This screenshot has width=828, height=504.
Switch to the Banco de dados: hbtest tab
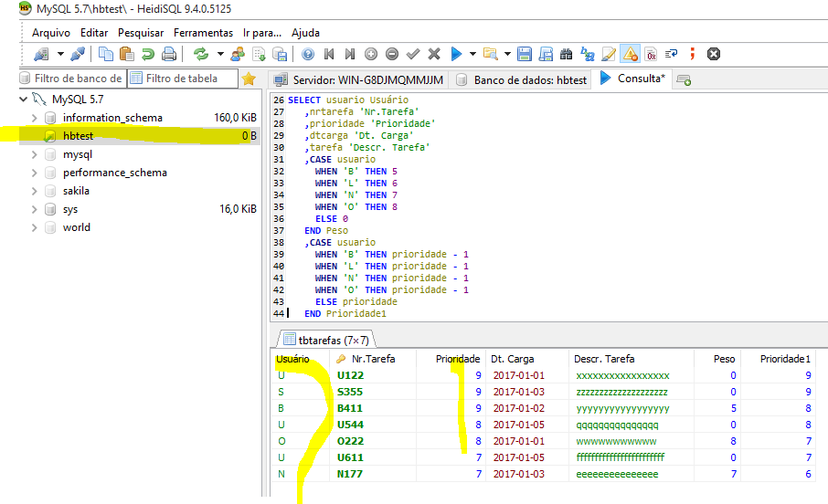click(x=521, y=79)
